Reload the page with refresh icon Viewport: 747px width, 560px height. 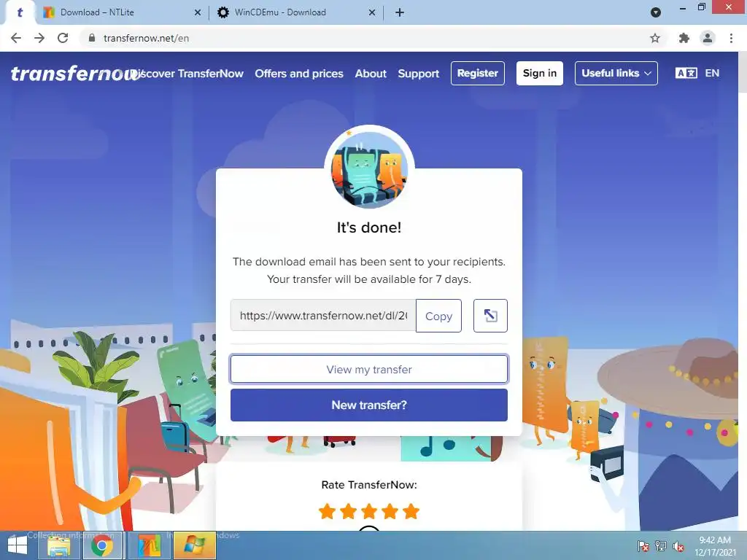click(63, 38)
